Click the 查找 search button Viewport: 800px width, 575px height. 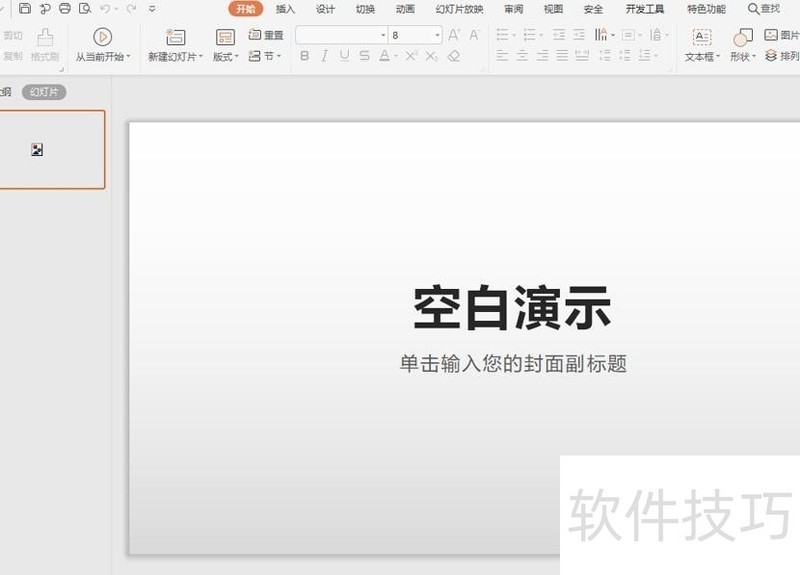click(764, 9)
